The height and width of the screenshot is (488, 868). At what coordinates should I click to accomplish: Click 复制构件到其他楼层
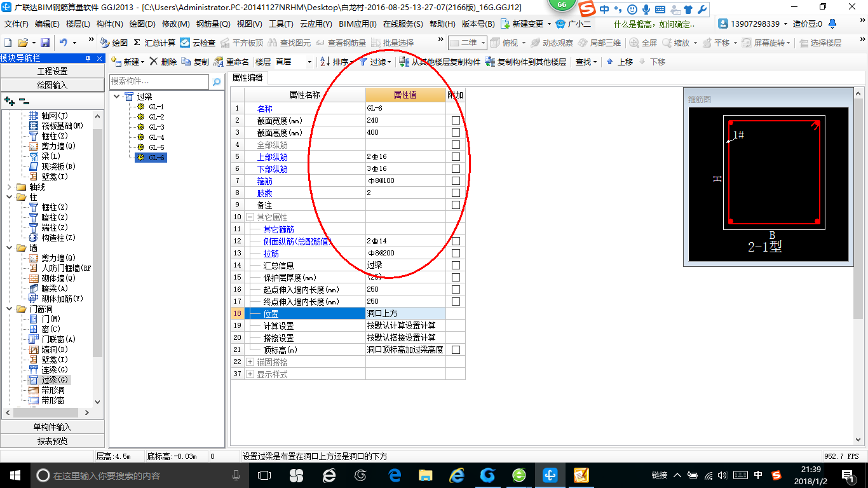[526, 62]
